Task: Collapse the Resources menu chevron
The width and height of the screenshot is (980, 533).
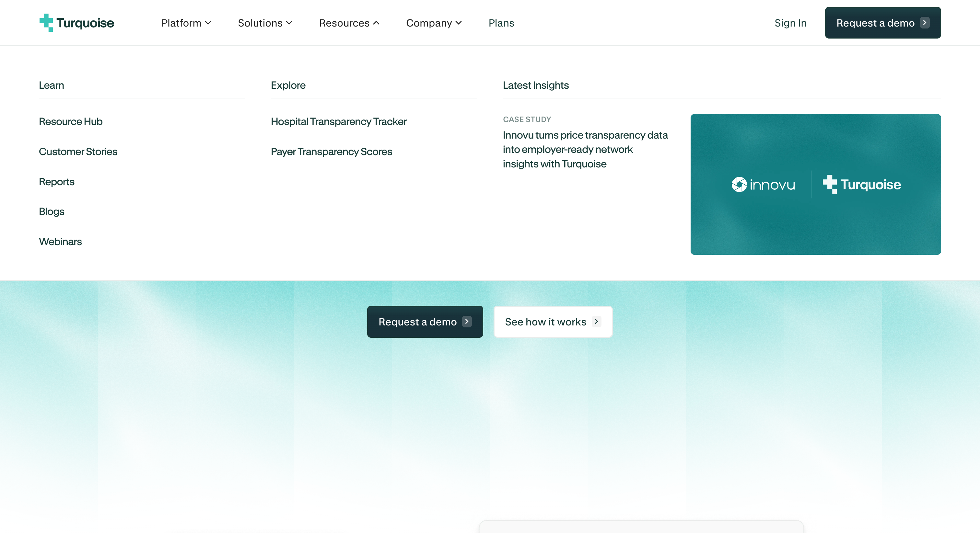Action: click(376, 23)
